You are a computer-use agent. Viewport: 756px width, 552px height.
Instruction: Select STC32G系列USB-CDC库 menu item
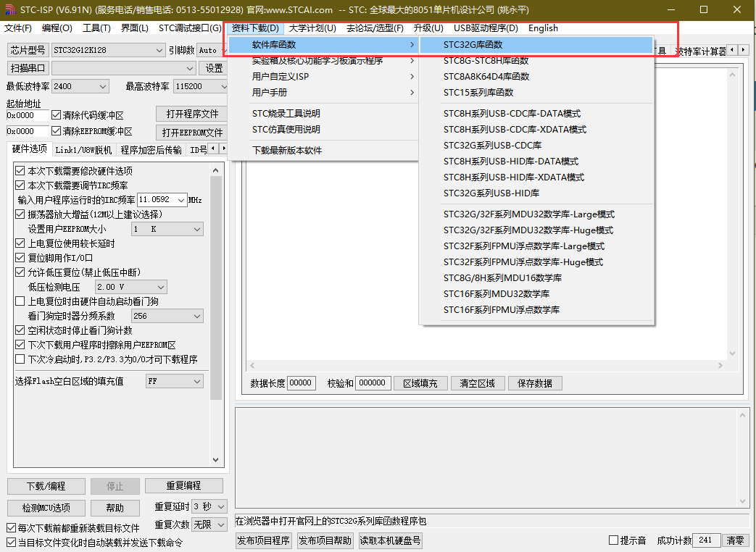pos(536,146)
